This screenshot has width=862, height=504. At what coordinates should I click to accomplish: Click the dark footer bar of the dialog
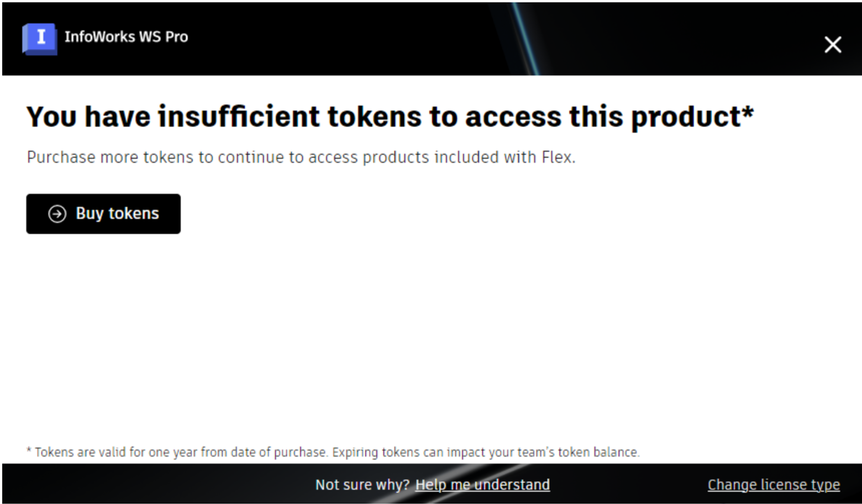coord(166,484)
